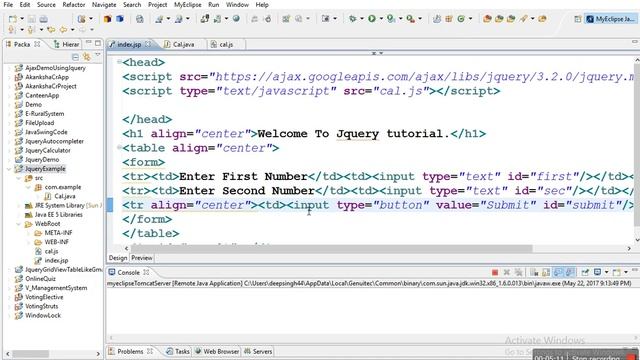Switch to the Cal.java editor tab
Screen dimensions: 640x360
tap(180, 44)
